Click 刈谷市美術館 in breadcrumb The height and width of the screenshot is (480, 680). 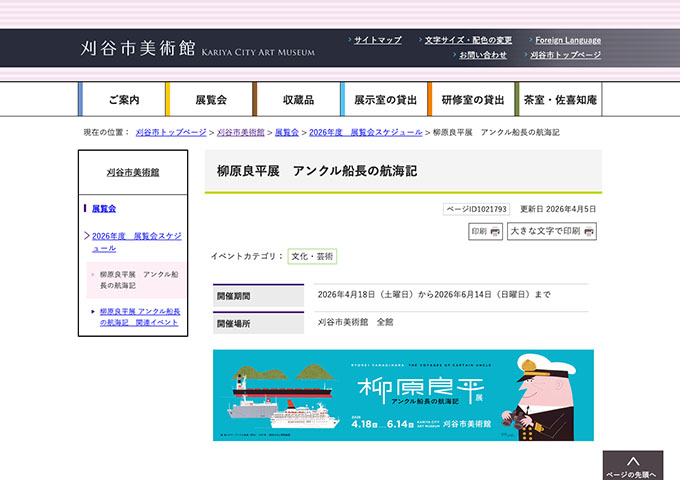pyautogui.click(x=241, y=132)
